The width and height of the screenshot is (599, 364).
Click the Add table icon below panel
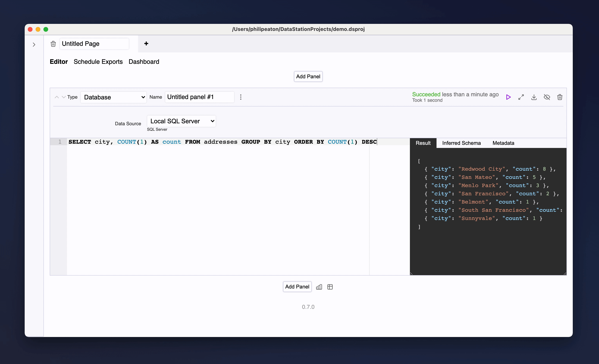point(330,287)
